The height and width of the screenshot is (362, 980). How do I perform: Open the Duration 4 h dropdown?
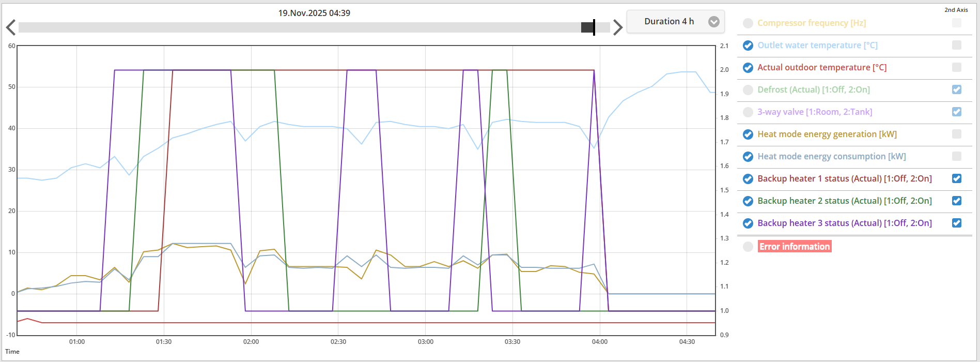tap(668, 22)
